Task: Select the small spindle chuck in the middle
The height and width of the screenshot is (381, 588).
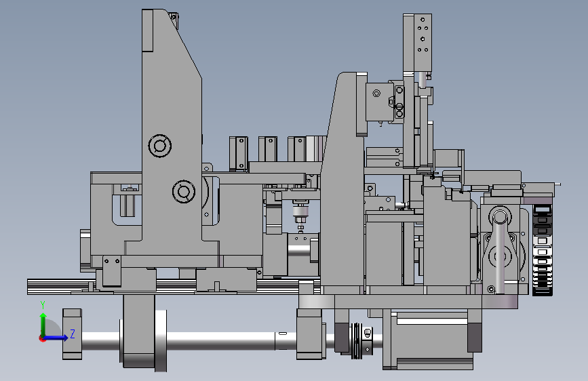Action: point(300,214)
